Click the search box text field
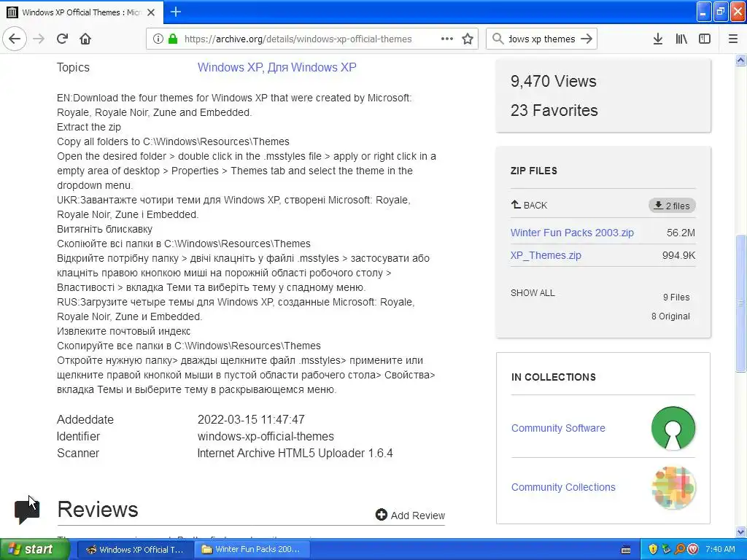The height and width of the screenshot is (560, 747). click(542, 39)
